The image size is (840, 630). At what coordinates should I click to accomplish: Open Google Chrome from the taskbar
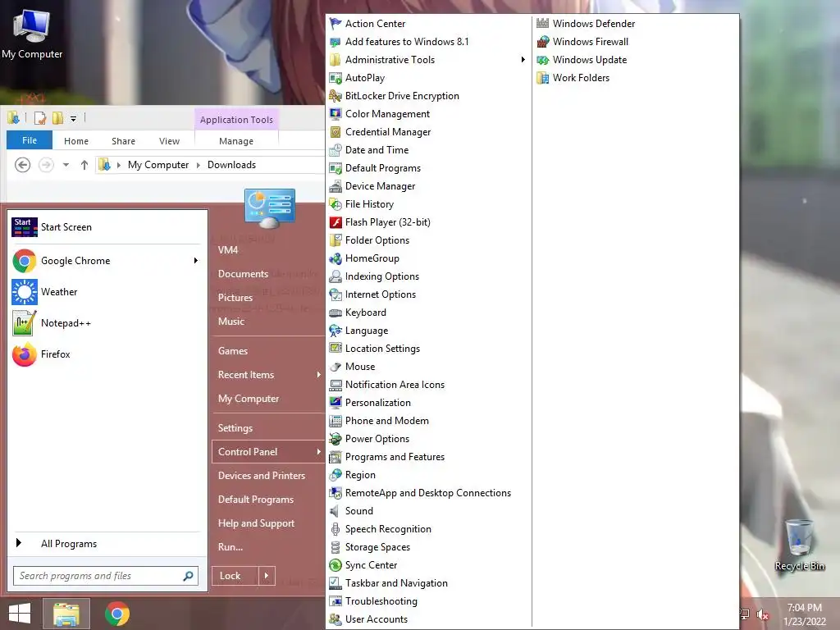pyautogui.click(x=117, y=614)
